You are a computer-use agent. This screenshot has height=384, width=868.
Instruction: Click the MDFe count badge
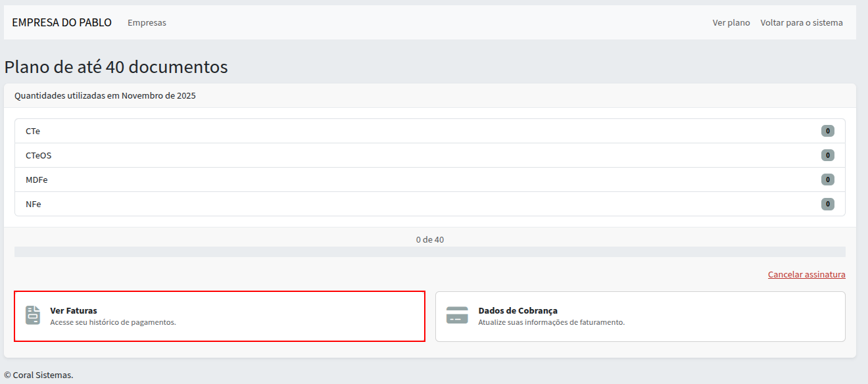tap(827, 180)
